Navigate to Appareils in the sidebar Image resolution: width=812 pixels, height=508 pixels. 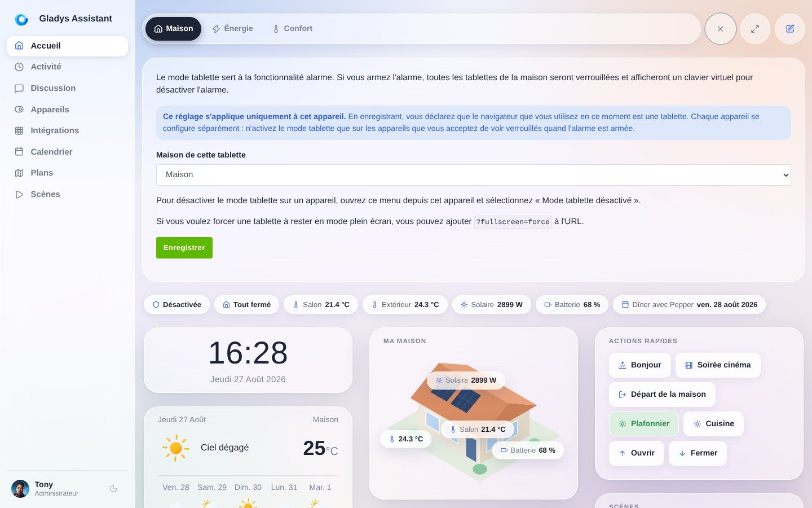(67, 110)
